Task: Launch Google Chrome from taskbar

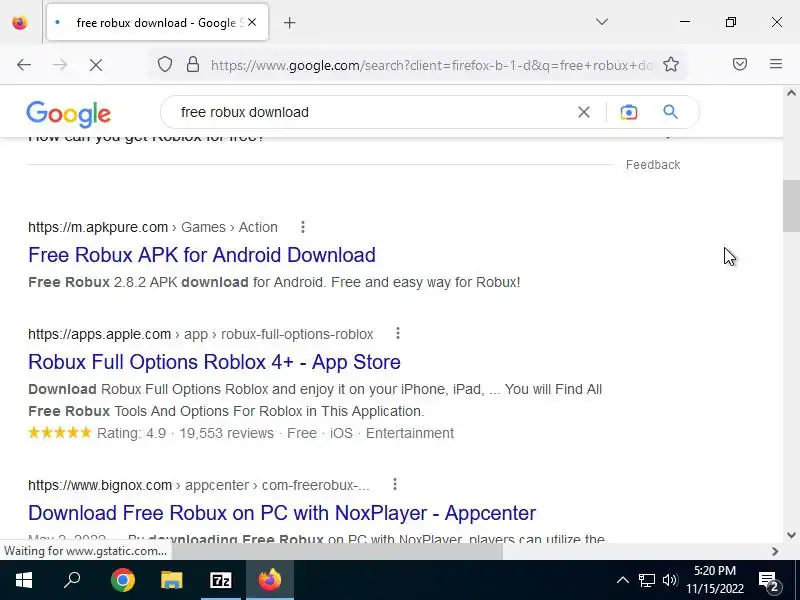Action: click(122, 580)
